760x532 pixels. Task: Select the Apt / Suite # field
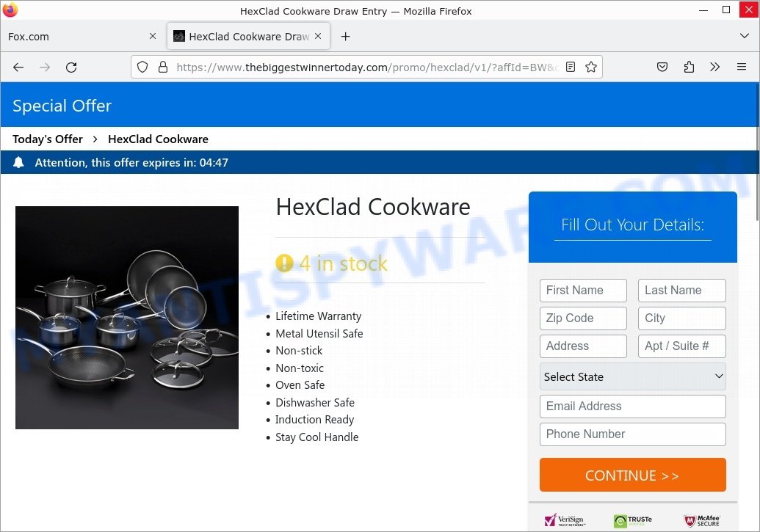[x=682, y=346]
